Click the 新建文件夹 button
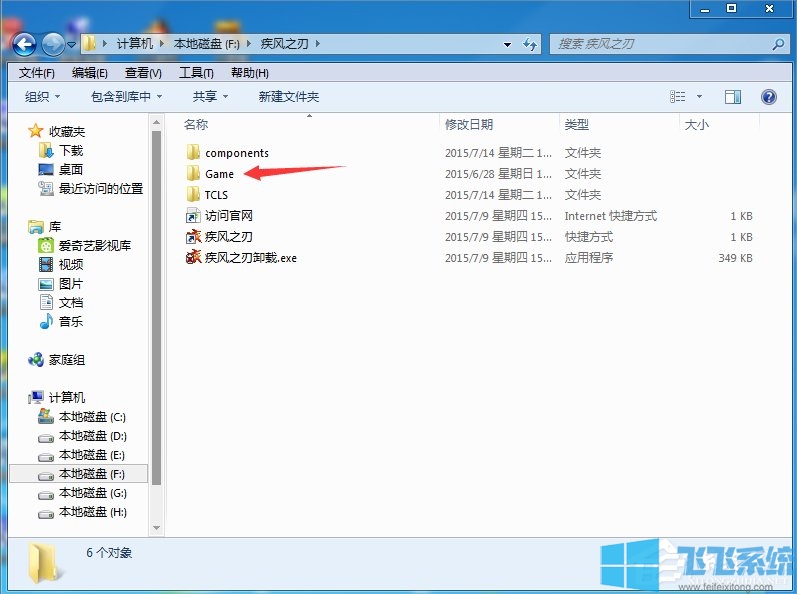This screenshot has width=797, height=594. click(x=288, y=97)
